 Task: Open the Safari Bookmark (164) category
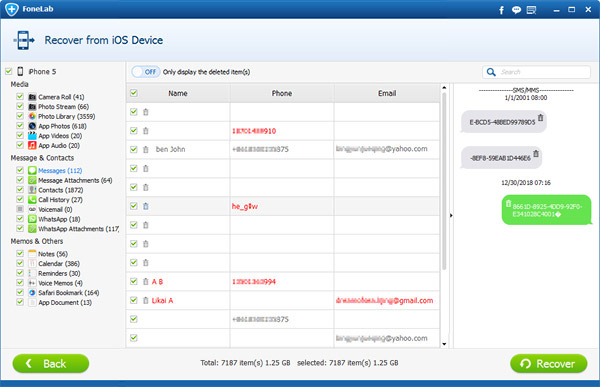[x=68, y=293]
